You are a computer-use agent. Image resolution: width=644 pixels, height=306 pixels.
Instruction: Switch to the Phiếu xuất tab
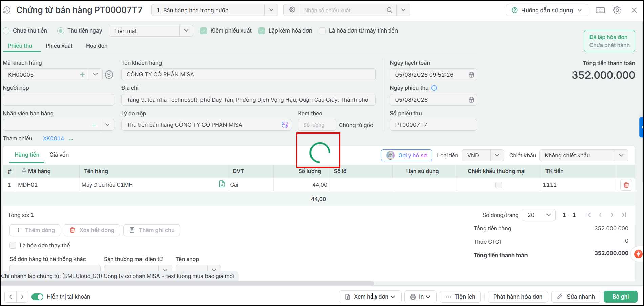point(59,46)
